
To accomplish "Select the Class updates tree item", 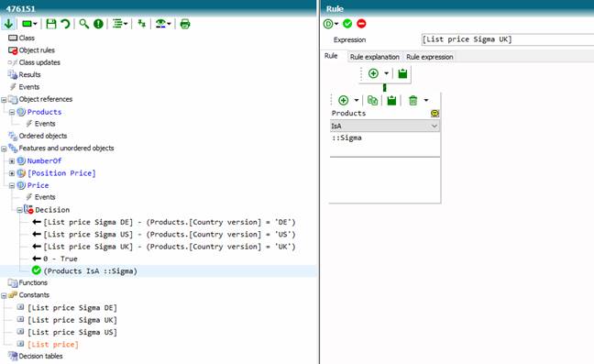I will 39,62.
